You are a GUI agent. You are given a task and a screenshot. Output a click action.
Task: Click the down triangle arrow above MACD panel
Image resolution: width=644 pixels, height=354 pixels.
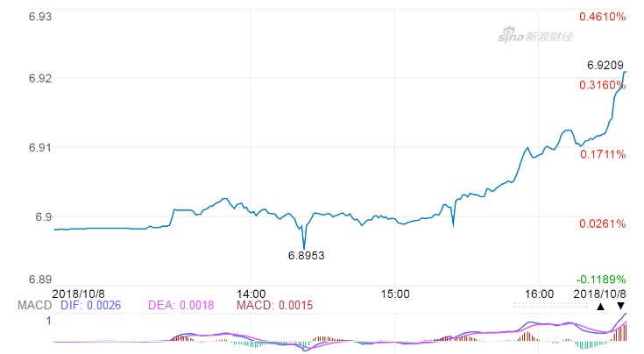(620, 307)
